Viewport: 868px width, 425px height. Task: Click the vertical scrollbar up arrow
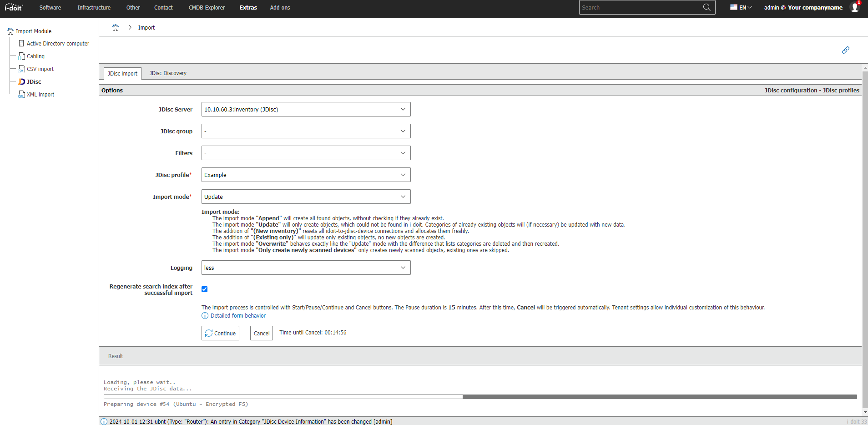pyautogui.click(x=865, y=68)
